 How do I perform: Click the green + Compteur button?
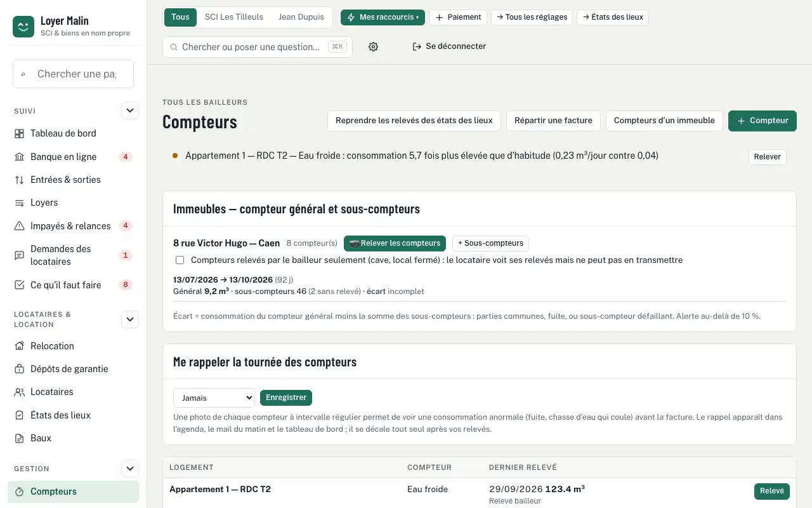pos(763,121)
